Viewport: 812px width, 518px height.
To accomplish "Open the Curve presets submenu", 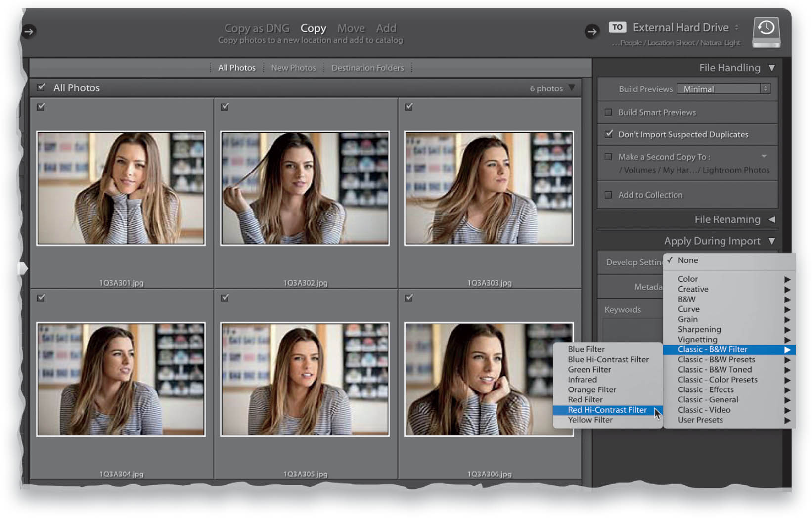I will coord(729,309).
